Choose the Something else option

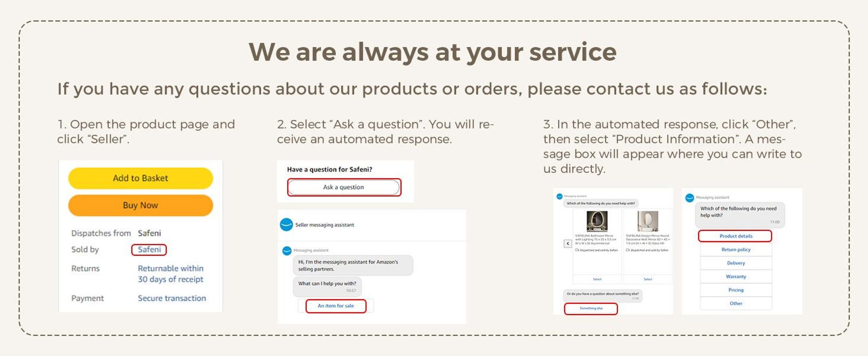click(591, 309)
